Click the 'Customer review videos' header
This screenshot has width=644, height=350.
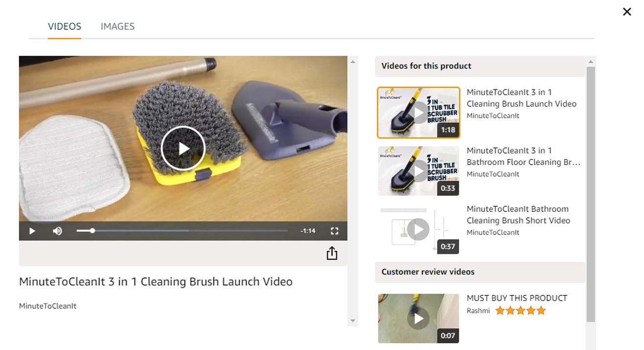pyautogui.click(x=480, y=272)
